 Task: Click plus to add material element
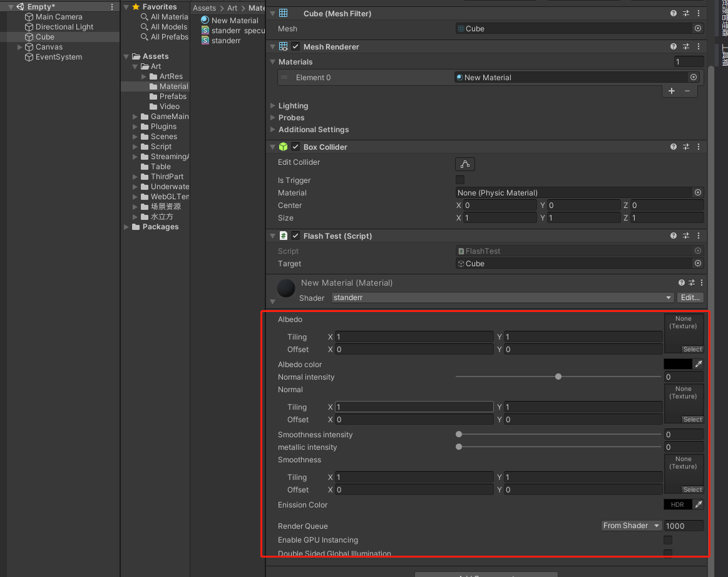pos(672,91)
